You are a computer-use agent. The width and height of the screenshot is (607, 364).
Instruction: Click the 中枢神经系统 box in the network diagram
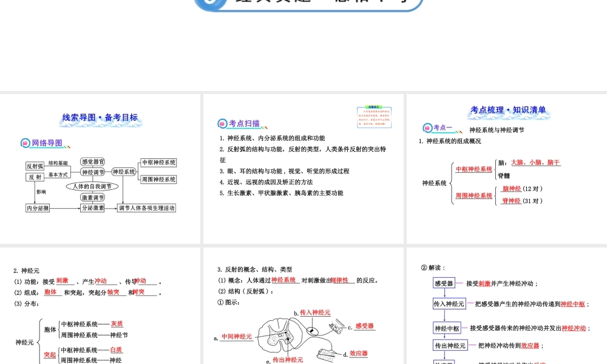(x=158, y=163)
